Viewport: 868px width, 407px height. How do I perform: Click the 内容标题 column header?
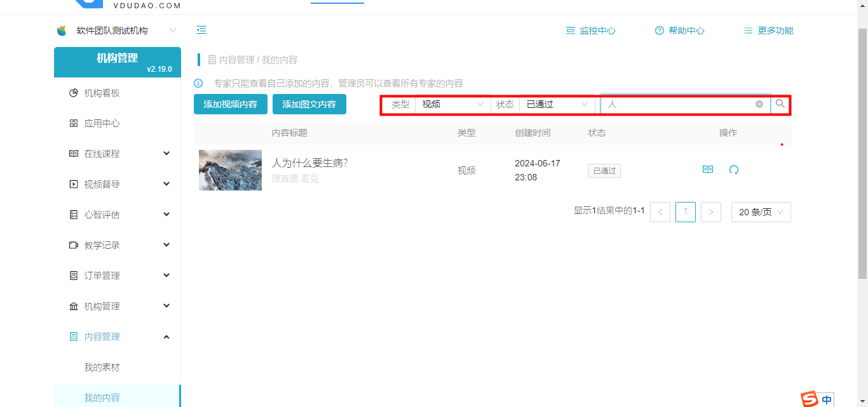[x=290, y=133]
